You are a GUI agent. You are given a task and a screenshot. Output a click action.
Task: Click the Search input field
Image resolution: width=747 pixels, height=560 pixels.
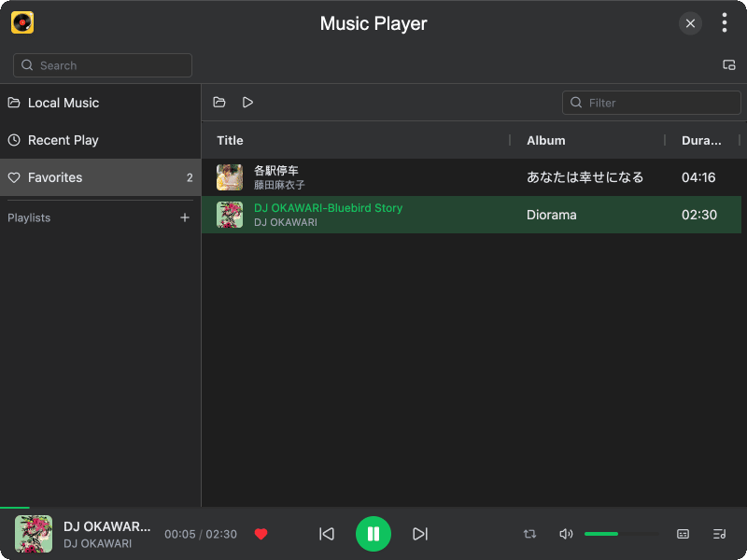(x=103, y=65)
